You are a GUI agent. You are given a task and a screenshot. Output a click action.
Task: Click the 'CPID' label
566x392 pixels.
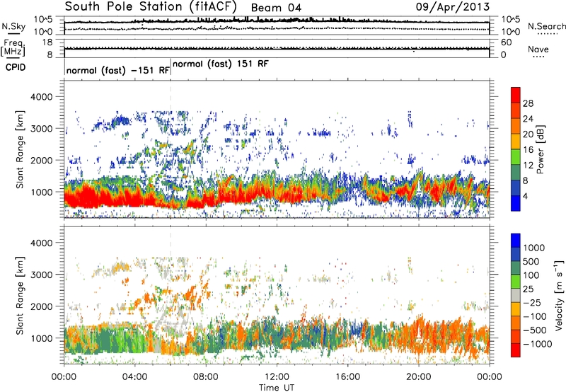click(16, 67)
